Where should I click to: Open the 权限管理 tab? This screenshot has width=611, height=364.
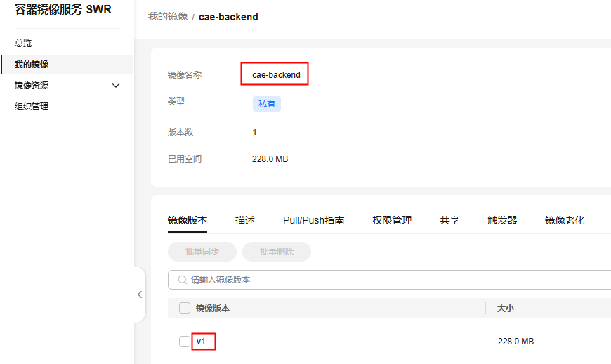click(x=392, y=220)
